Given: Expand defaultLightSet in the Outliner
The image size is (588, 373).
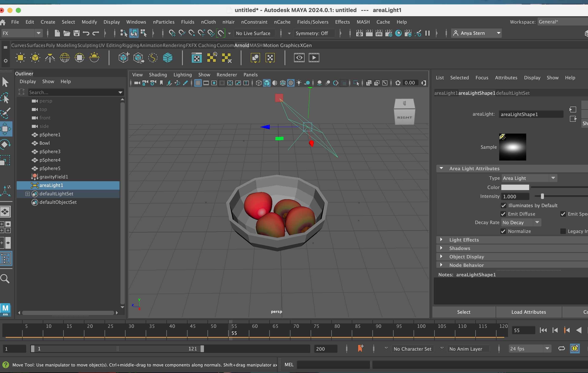Looking at the screenshot, I should pos(28,194).
